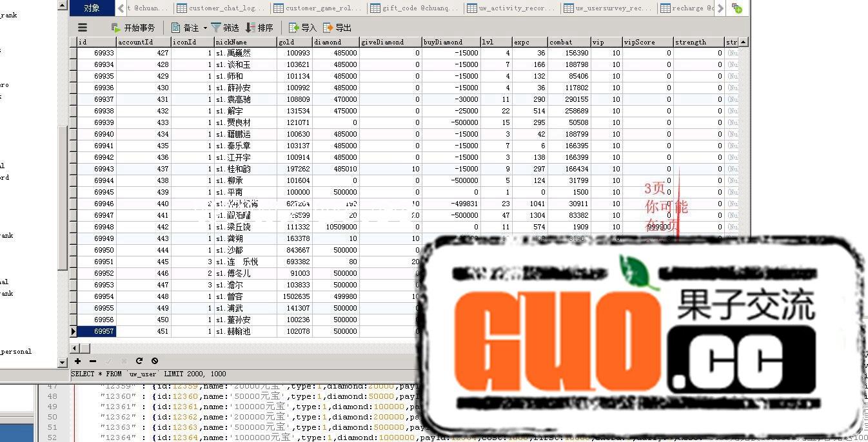Add a new record with plus icon
The image size is (868, 442).
[x=77, y=361]
